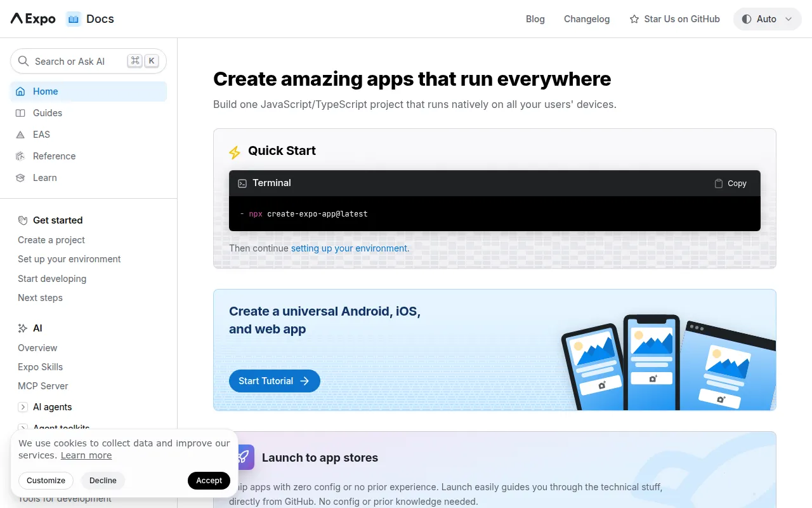Screen dimensions: 812x508
Task: Click the Expo logo
Action: (33, 19)
